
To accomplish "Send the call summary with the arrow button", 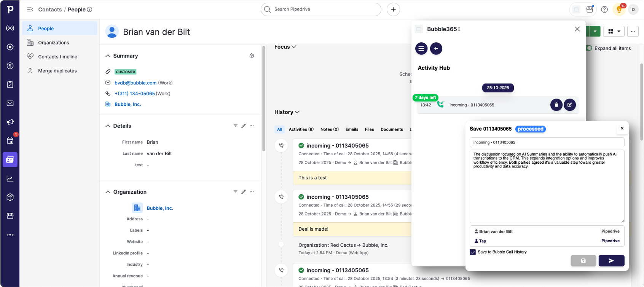I will 611,261.
